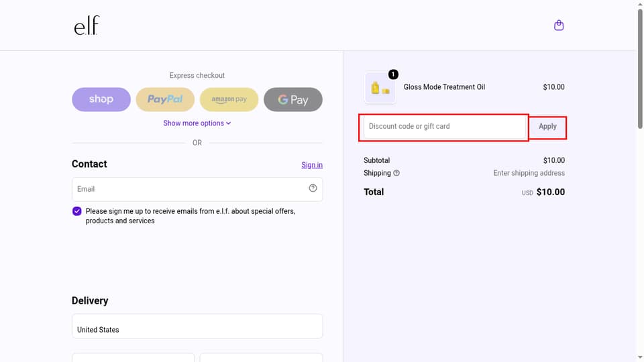Click the Total $10.00 amount
This screenshot has width=644, height=362.
pos(550,192)
